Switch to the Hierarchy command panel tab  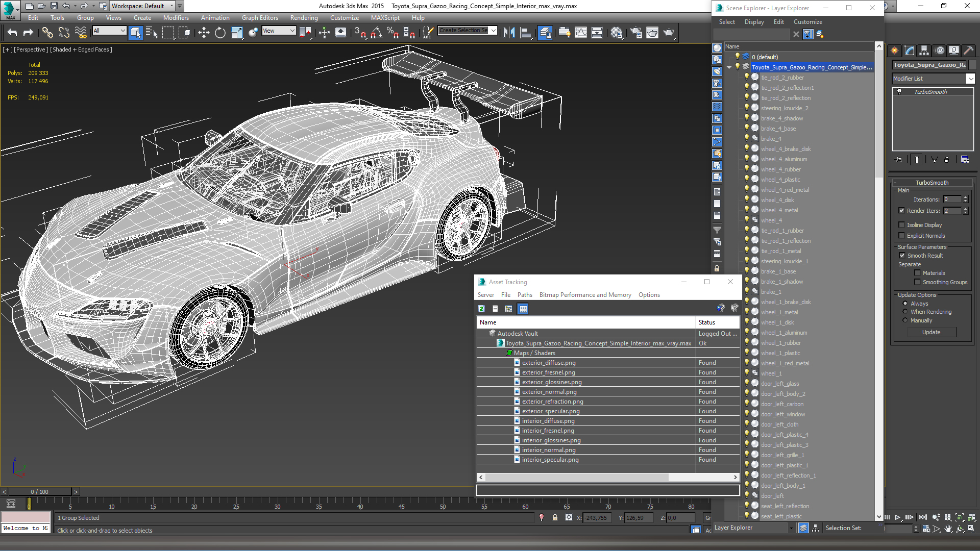(x=924, y=51)
